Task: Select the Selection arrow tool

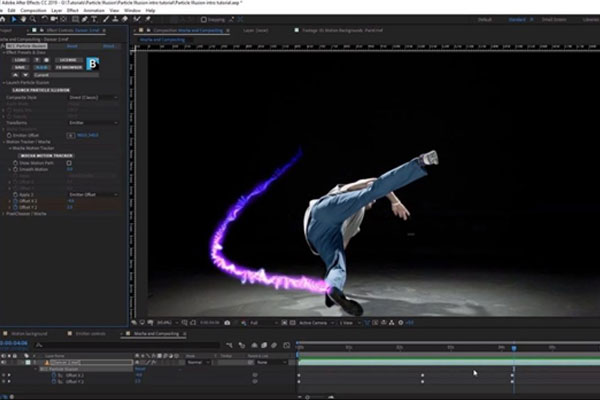Action: tap(14, 19)
